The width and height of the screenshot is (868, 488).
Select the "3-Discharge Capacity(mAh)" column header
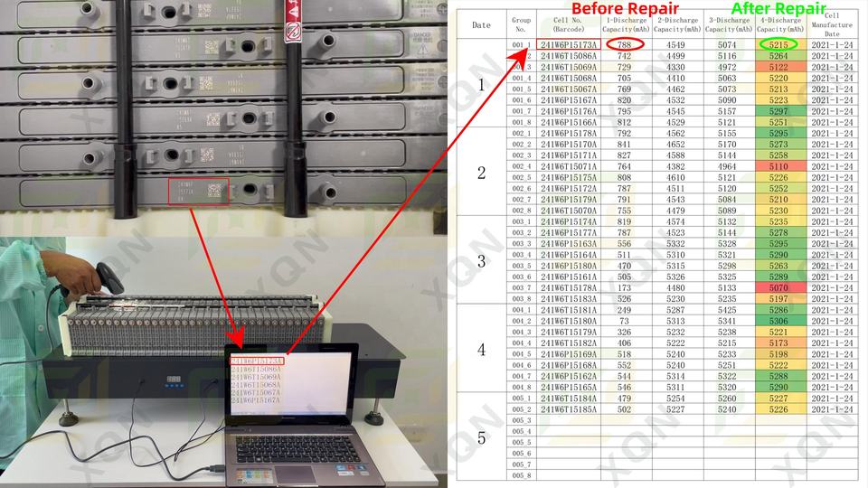point(729,25)
